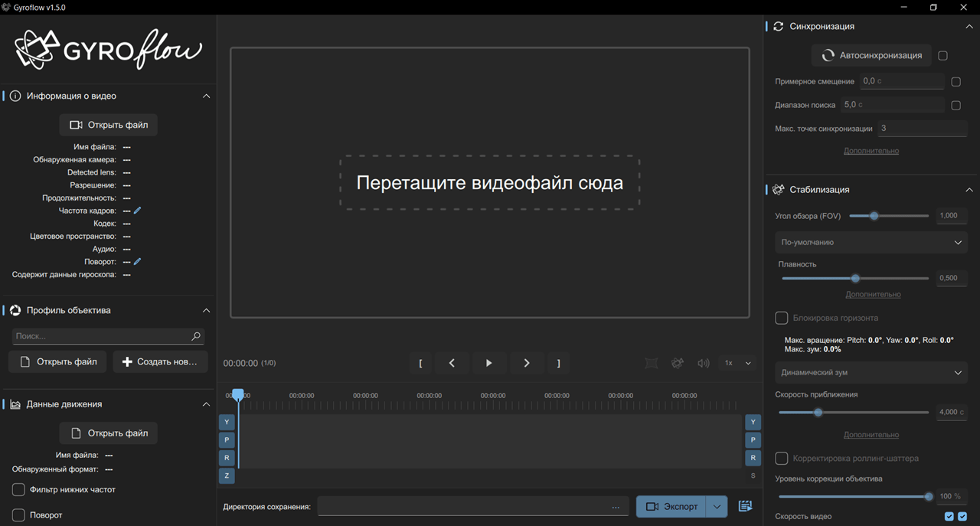The width and height of the screenshot is (980, 526).
Task: Toggle the S chart button on right
Action: click(x=753, y=475)
